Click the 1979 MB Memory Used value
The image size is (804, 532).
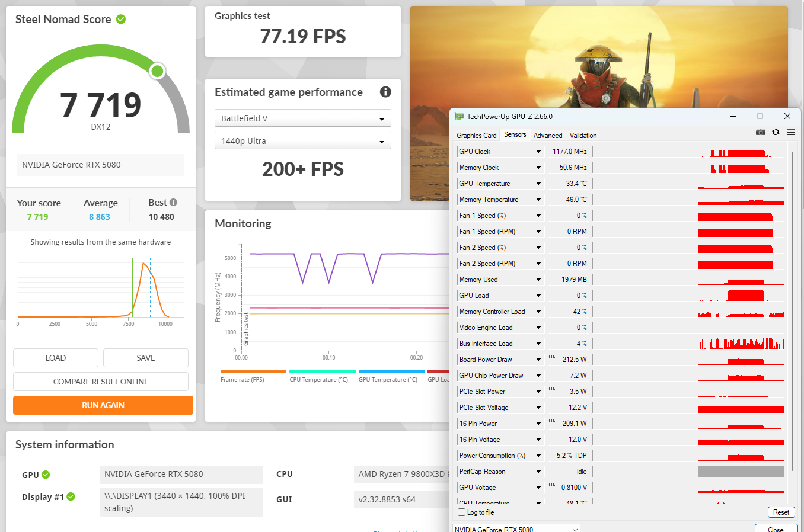click(568, 280)
